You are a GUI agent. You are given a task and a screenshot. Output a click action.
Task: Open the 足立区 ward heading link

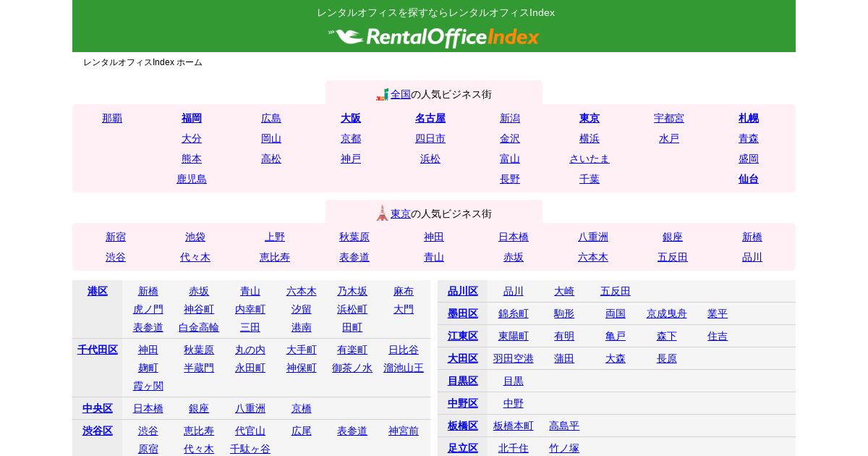(x=463, y=448)
